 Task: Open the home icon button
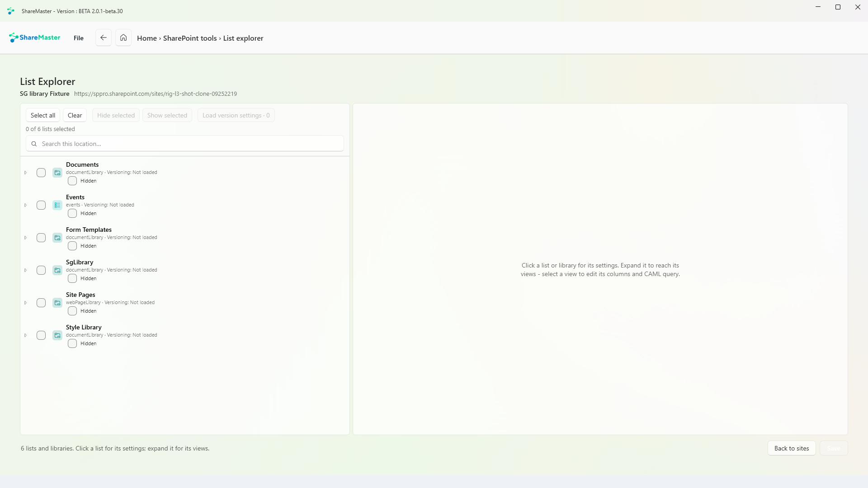123,38
